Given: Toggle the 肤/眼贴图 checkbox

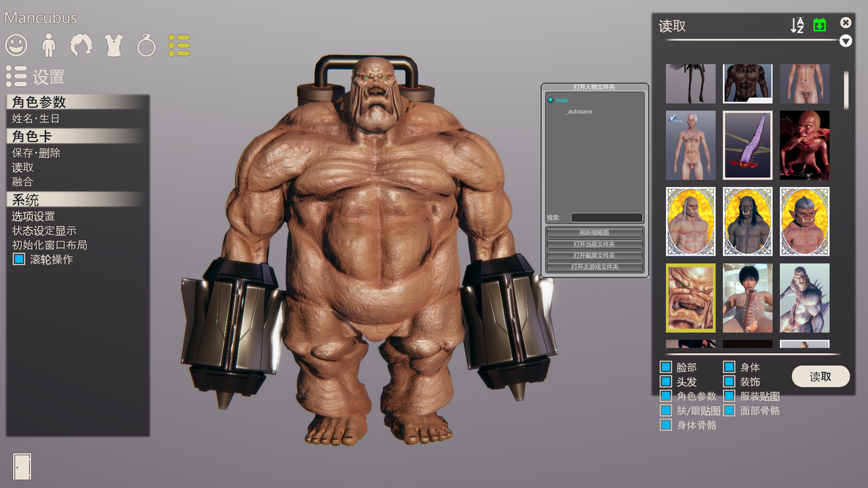Looking at the screenshot, I should (x=666, y=410).
